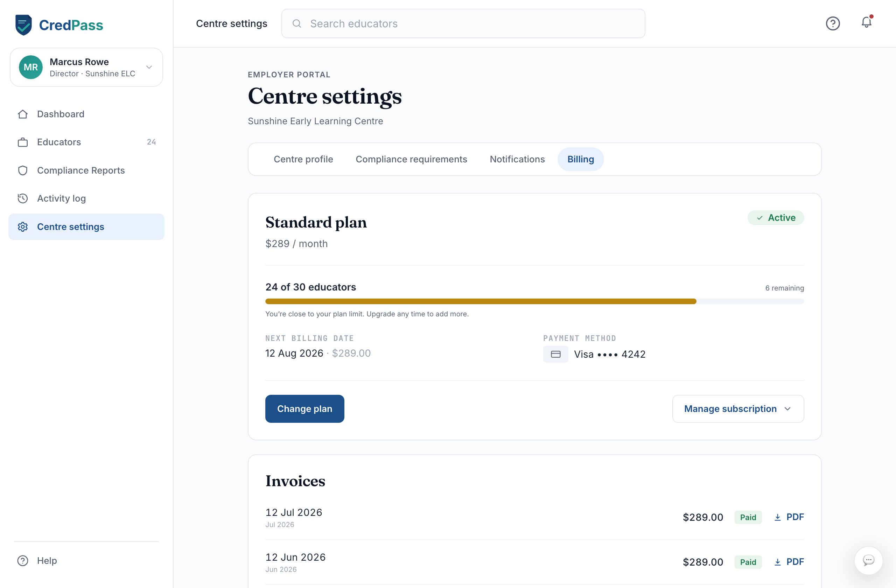Screen dimensions: 896x588
Task: Click "Sunshine Early Learning Centre" subtitle
Action: click(315, 121)
